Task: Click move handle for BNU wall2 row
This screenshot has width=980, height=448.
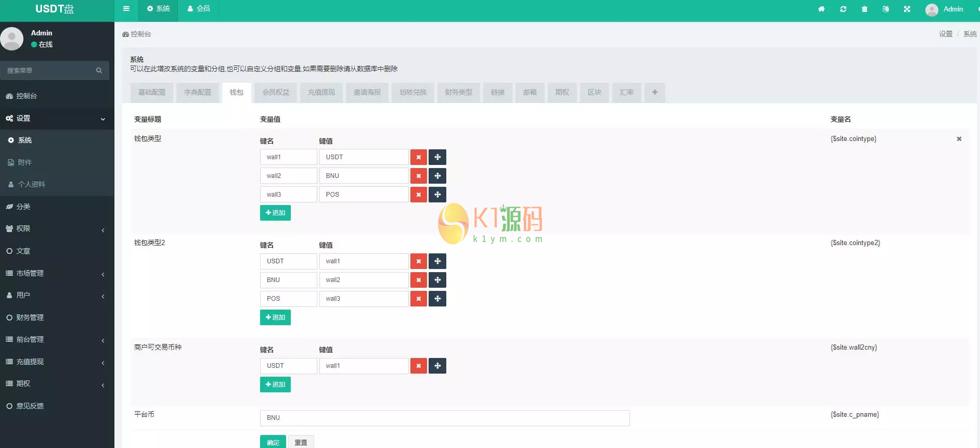Action: (x=437, y=280)
